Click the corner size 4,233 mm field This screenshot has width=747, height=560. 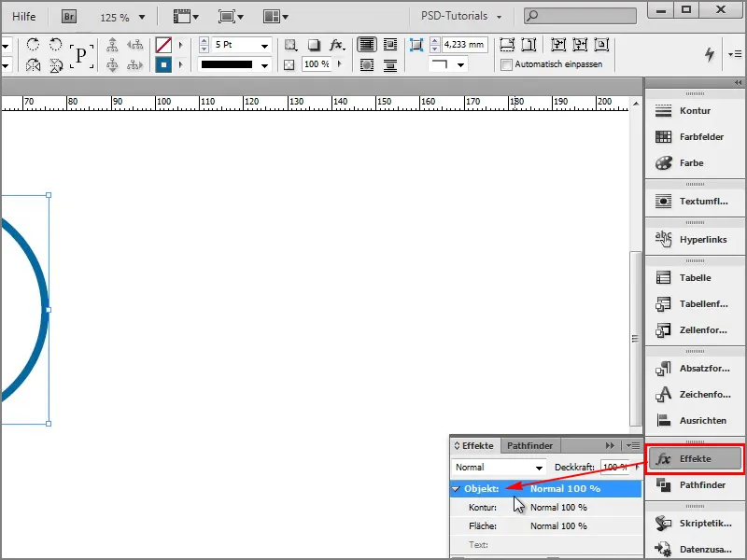click(x=464, y=45)
